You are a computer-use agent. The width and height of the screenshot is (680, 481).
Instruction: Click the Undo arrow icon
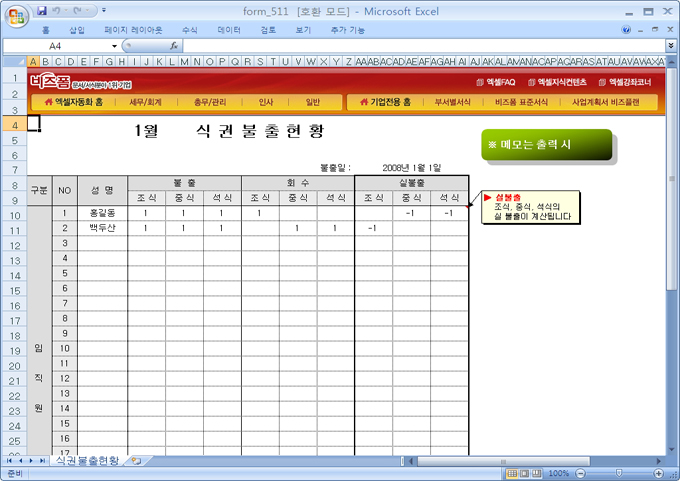pyautogui.click(x=58, y=11)
